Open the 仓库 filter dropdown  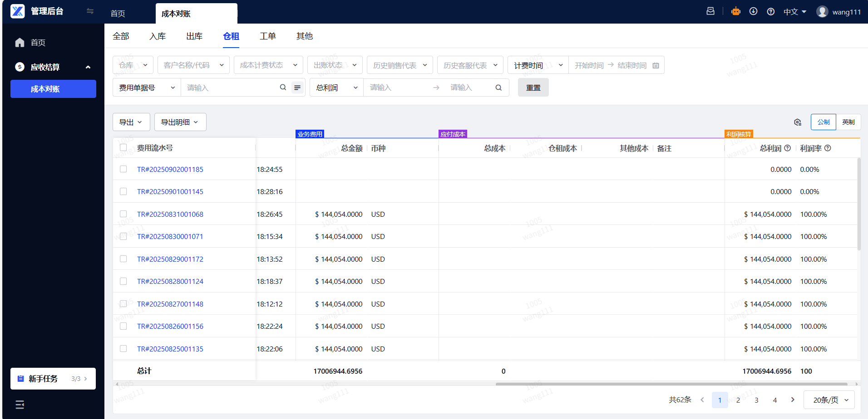133,65
